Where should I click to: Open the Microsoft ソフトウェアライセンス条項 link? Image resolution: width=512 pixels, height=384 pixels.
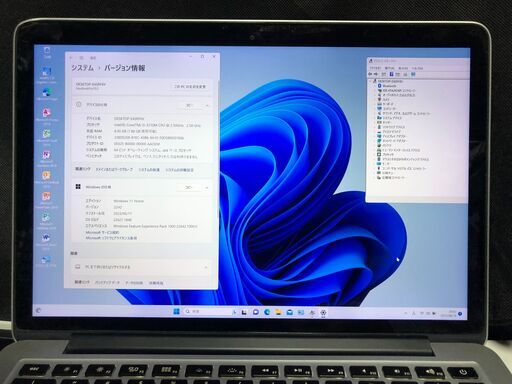point(111,238)
